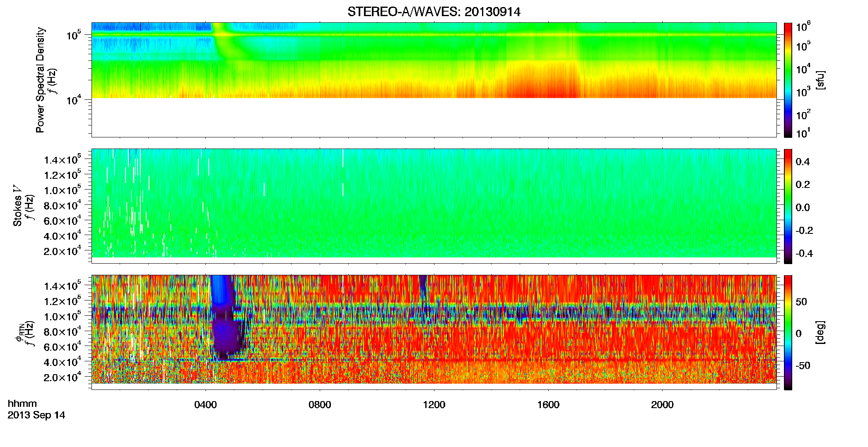
Task: Click the hhmm axis caption
Action: (x=22, y=404)
